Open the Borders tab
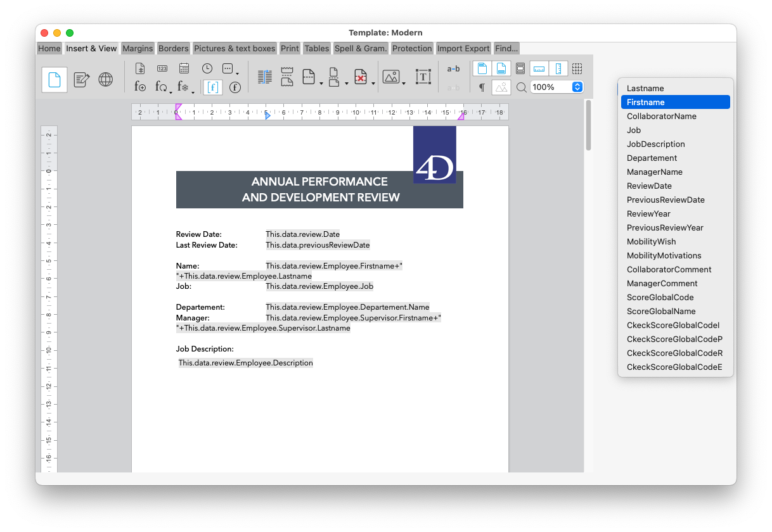Screen dimensions: 772x532 pos(173,48)
